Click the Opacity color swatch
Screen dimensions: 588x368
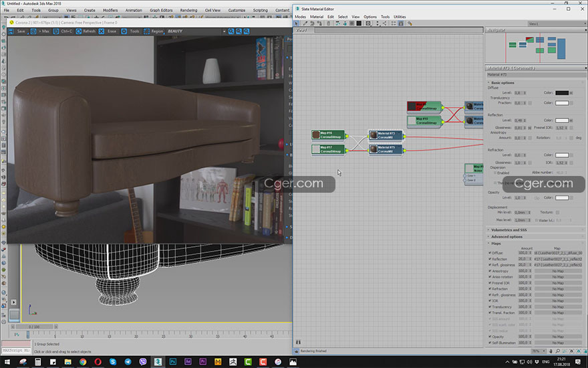[562, 197]
